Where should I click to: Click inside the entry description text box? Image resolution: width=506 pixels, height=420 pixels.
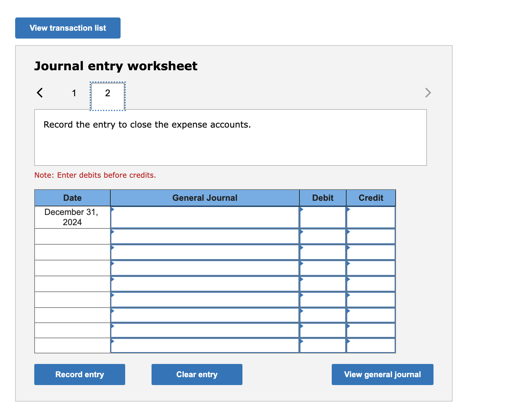pyautogui.click(x=231, y=137)
